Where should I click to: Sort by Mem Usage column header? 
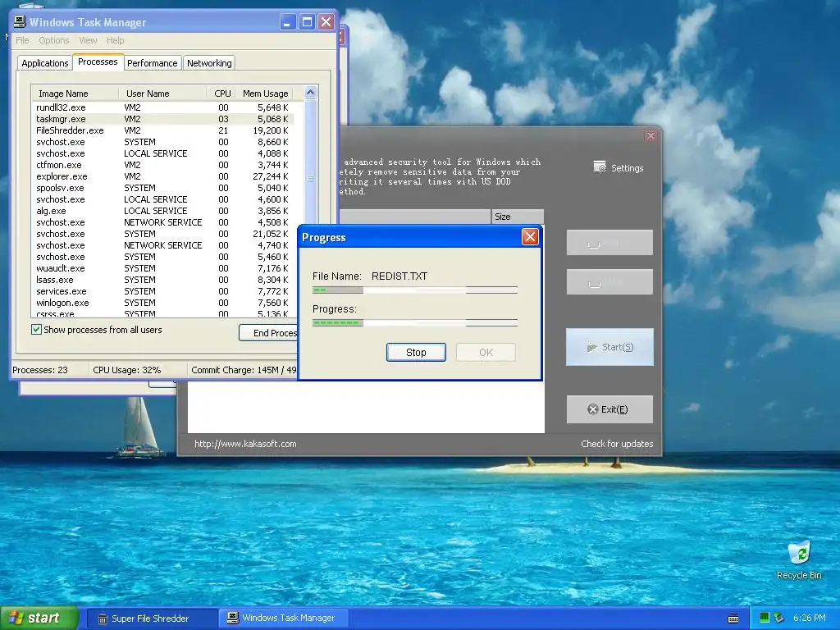tap(265, 94)
